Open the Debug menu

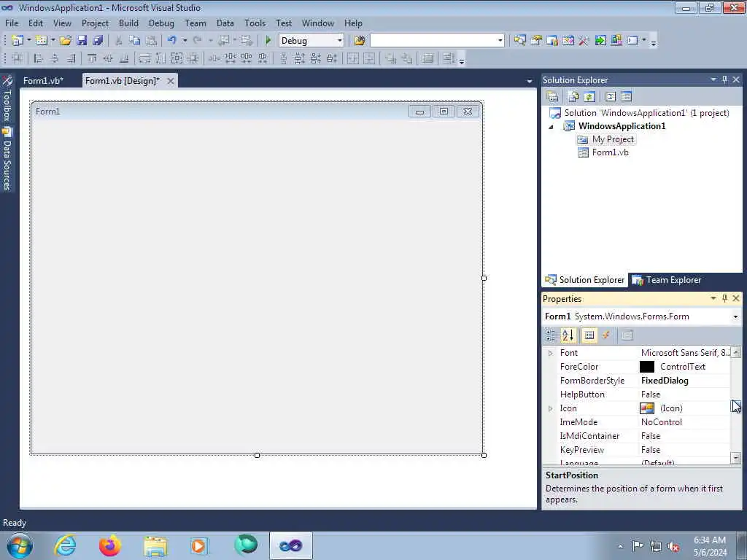(161, 23)
